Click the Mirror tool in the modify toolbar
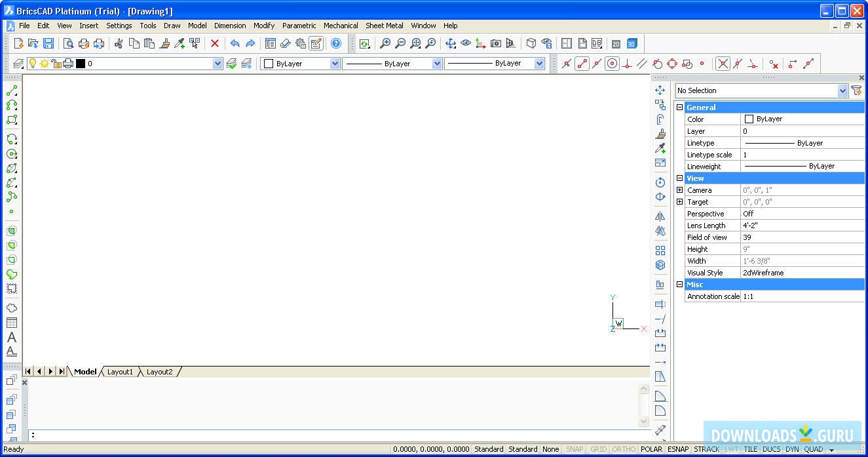Image resolution: width=868 pixels, height=457 pixels. tap(660, 216)
